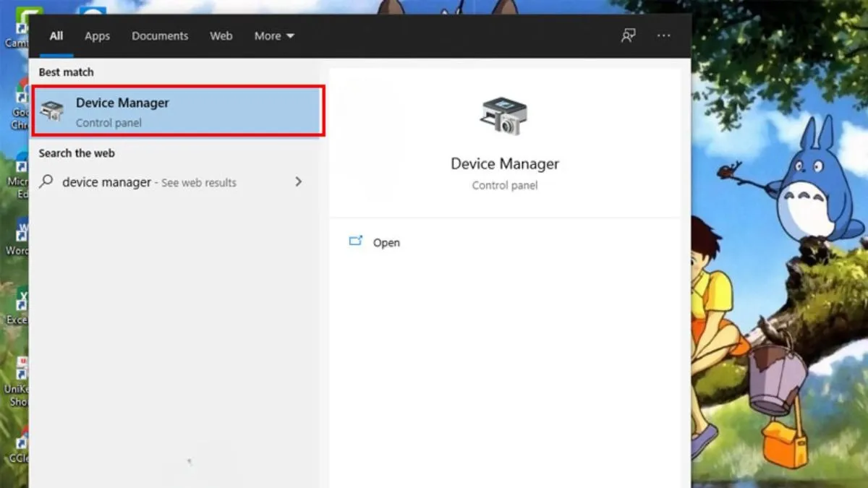Select the Web search tab
This screenshot has width=868, height=488.
pos(221,35)
